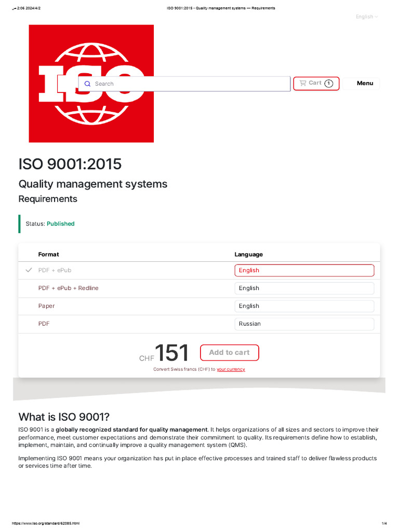This screenshot has height=532, width=399.
Task: Click 'Quality management systems' subtitle
Action: point(93,184)
